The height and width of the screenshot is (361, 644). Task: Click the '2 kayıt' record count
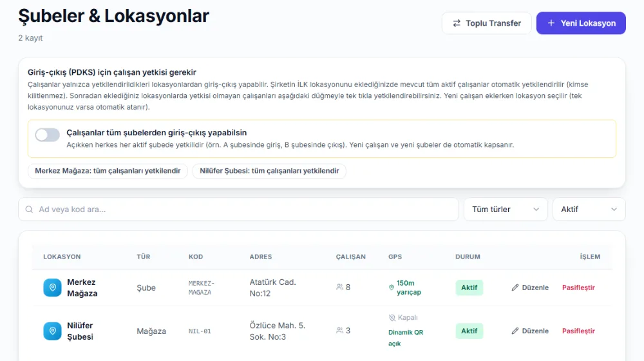[x=30, y=38]
